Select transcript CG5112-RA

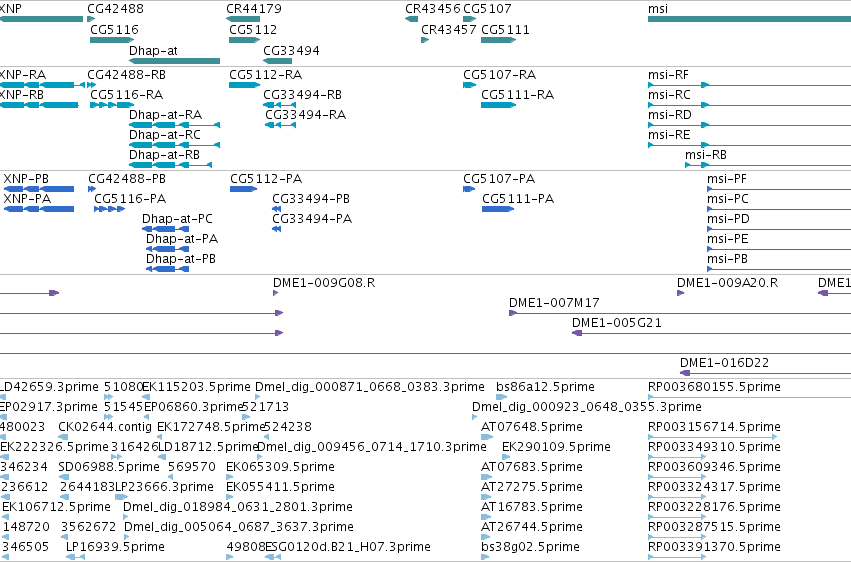coord(265,74)
